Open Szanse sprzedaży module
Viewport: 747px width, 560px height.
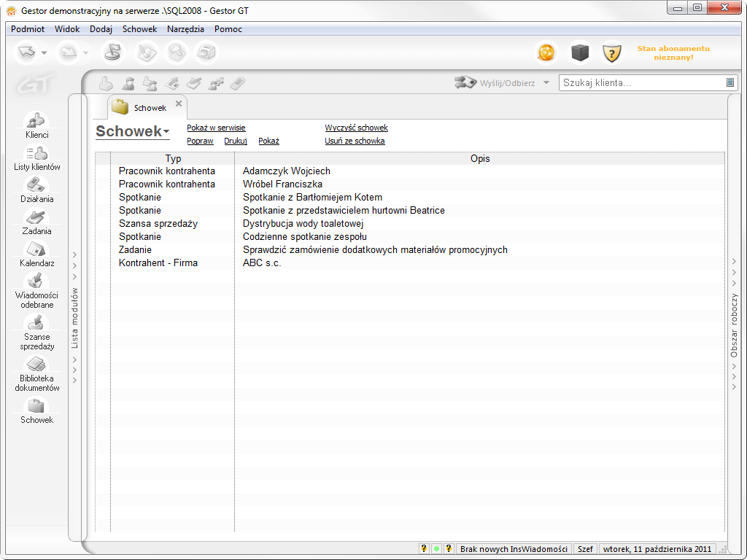pyautogui.click(x=36, y=332)
